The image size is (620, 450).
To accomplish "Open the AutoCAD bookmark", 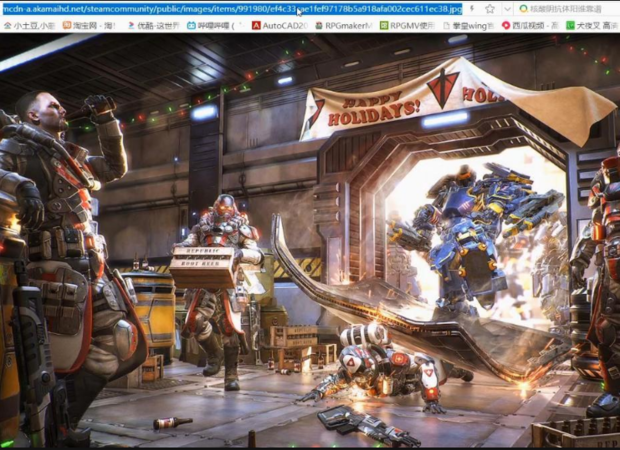I will coord(280,26).
